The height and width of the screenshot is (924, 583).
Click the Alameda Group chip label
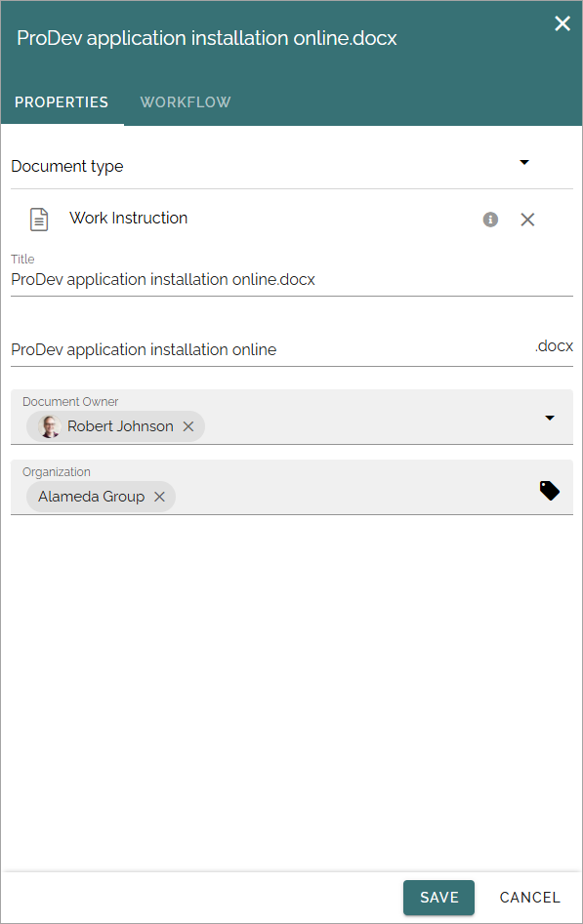[x=92, y=497]
